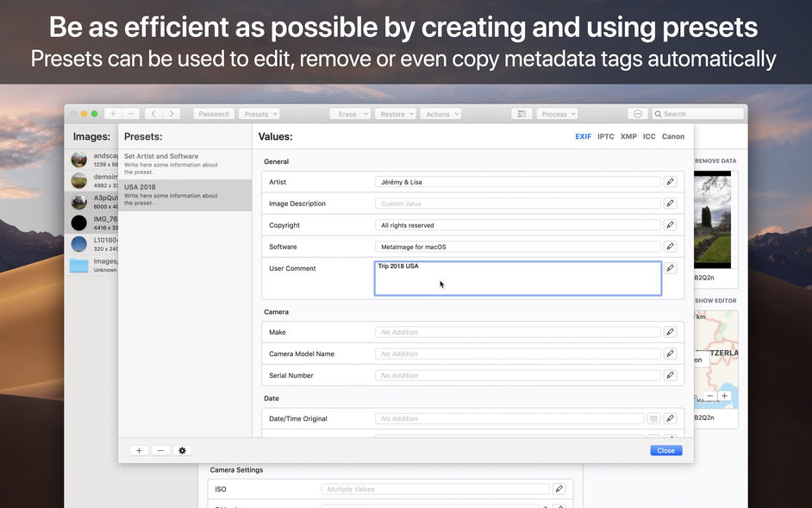Open the Canon metadata tab
This screenshot has width=812, height=508.
tap(673, 136)
